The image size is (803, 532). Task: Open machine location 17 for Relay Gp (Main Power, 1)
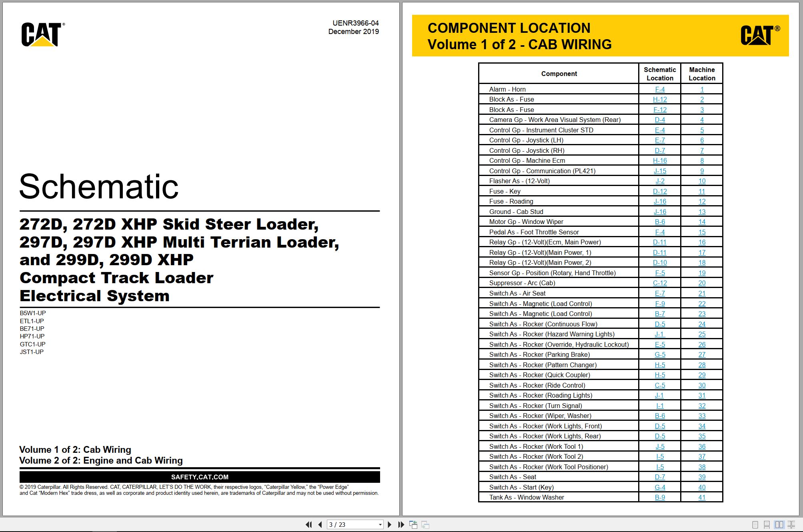tap(702, 252)
